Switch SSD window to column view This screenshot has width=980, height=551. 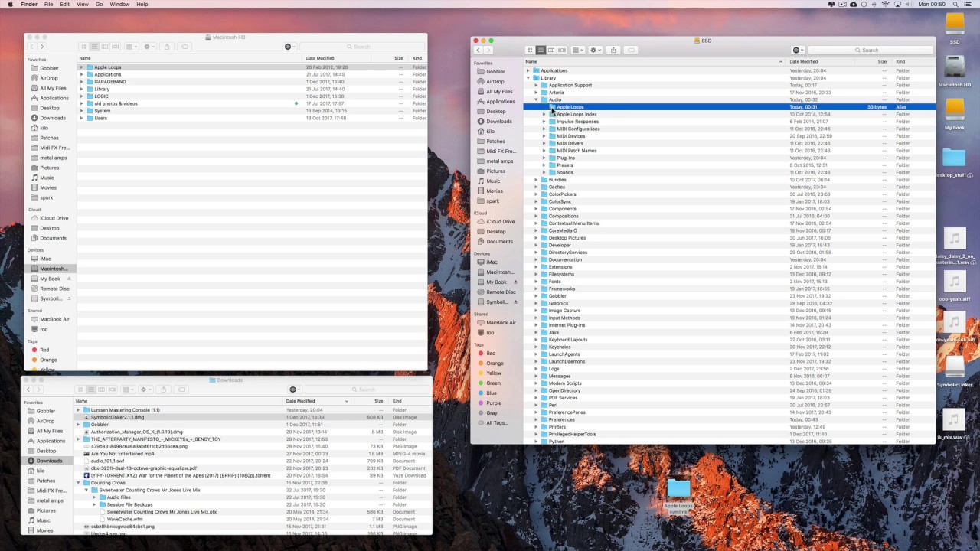551,51
